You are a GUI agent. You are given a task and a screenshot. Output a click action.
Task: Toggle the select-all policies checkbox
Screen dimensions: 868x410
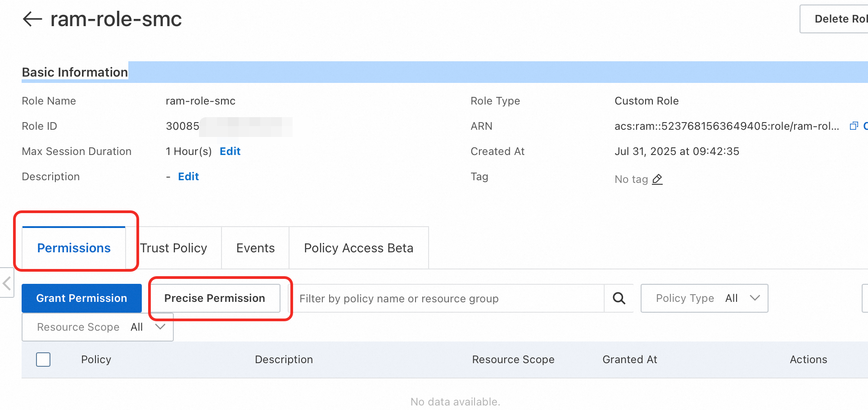point(43,360)
